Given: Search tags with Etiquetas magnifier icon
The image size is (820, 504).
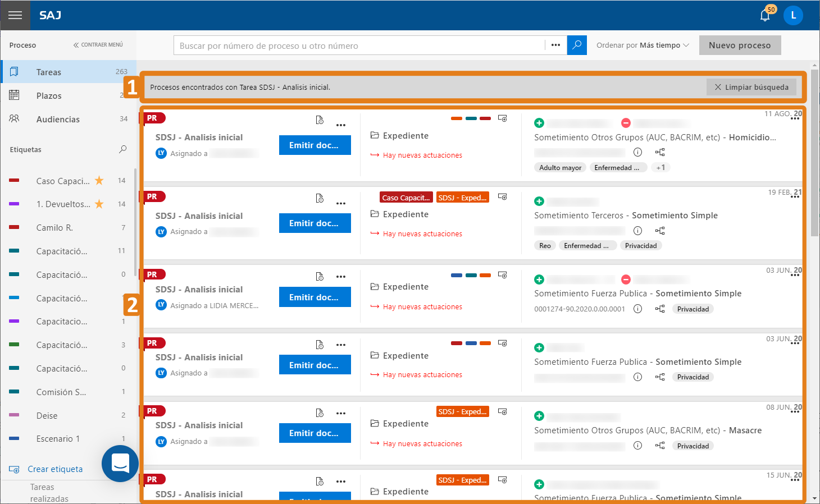Looking at the screenshot, I should point(123,149).
